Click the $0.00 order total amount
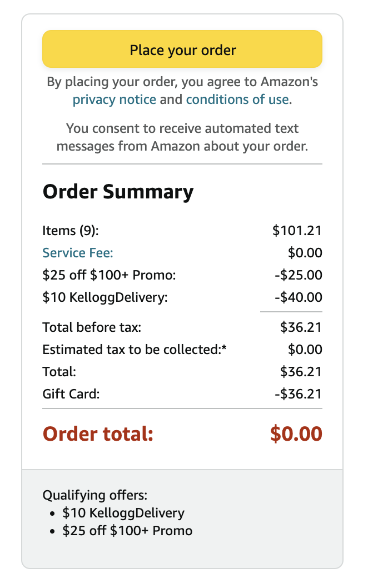 [296, 433]
